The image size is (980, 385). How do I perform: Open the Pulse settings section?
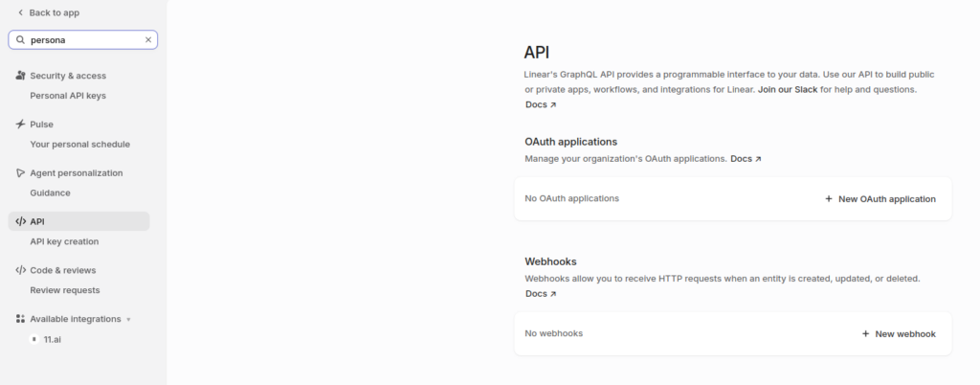click(x=42, y=125)
